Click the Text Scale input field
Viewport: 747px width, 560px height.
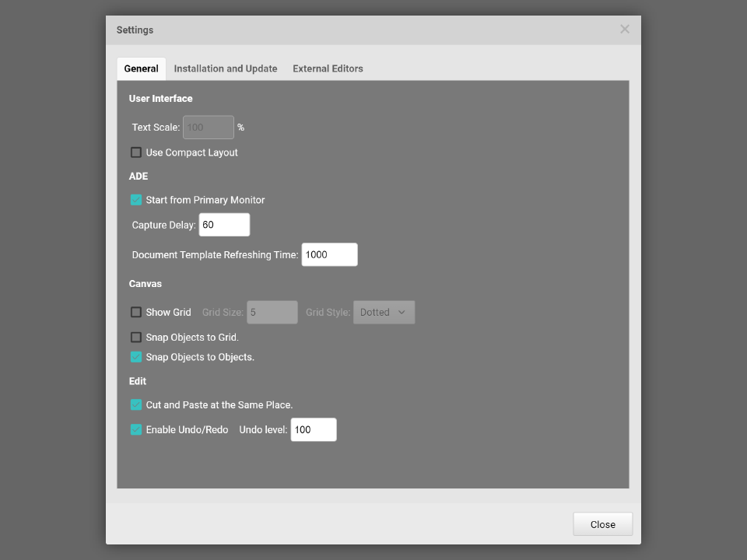[x=208, y=128]
